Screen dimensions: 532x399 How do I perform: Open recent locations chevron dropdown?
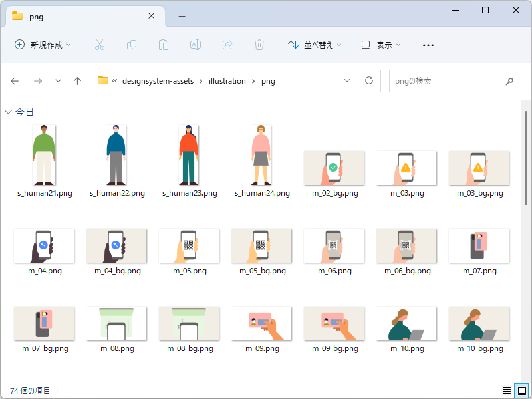58,81
